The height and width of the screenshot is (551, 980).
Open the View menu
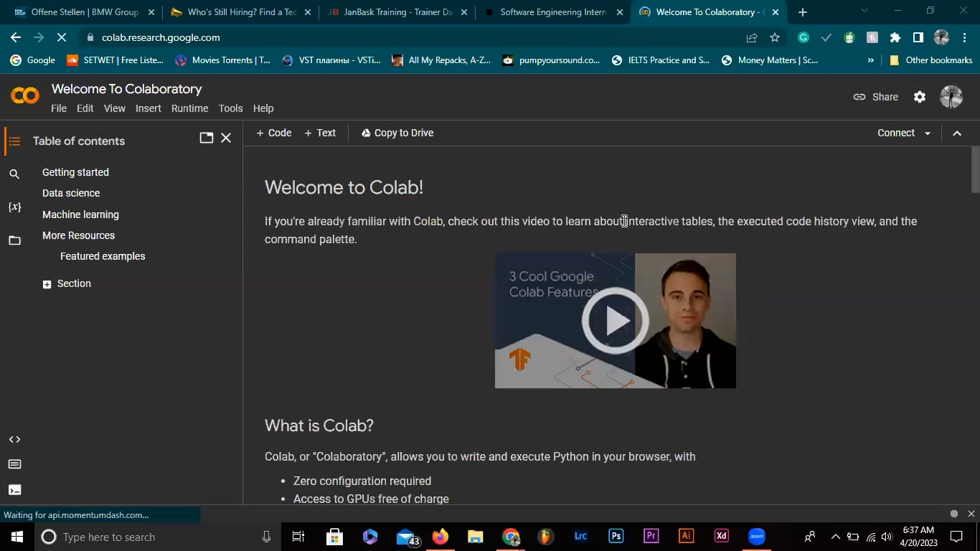coord(115,108)
